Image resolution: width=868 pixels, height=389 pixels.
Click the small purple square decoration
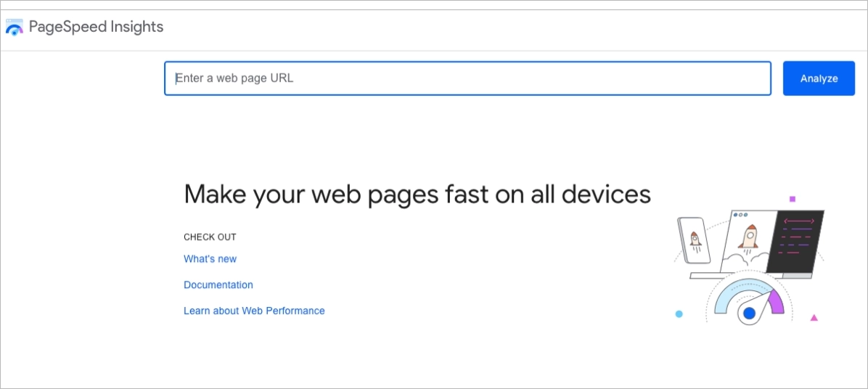click(x=793, y=199)
